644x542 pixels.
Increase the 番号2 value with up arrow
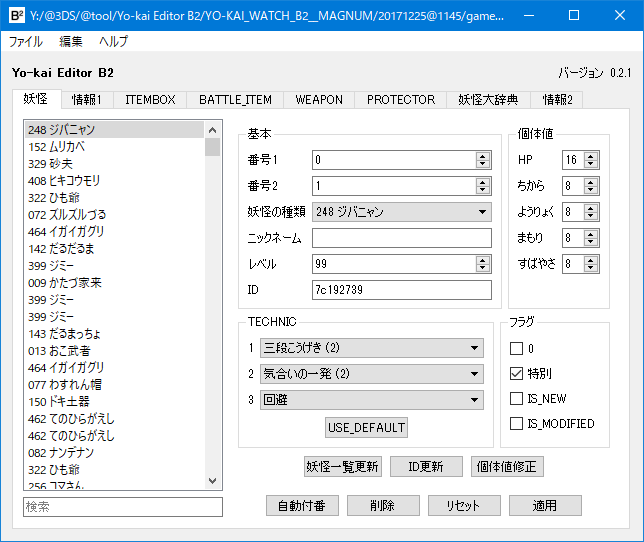click(x=483, y=182)
